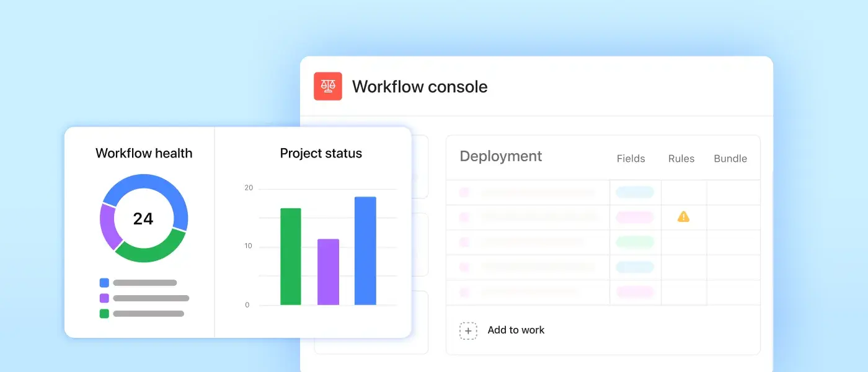This screenshot has height=372, width=868.
Task: Click the plus icon beside Add to work
Action: click(x=468, y=330)
